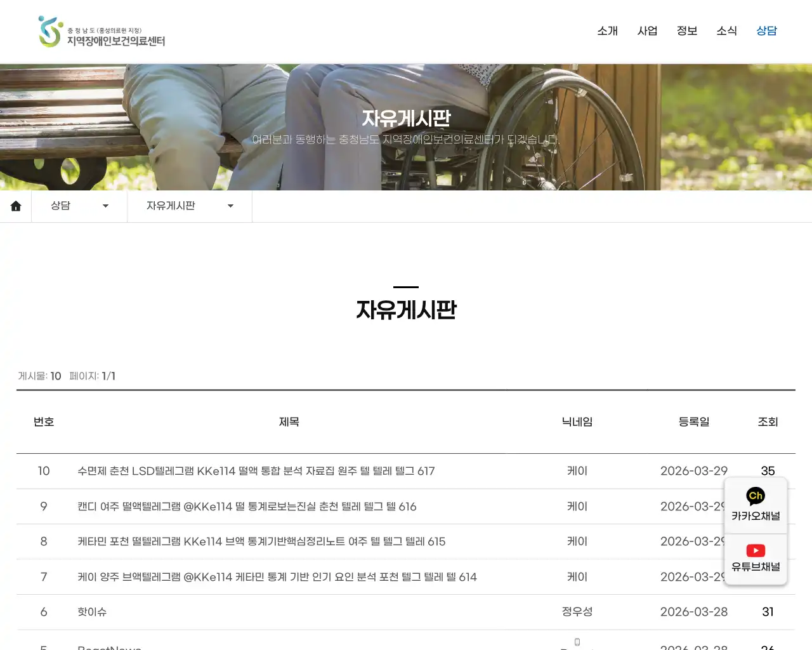Click nickname 케이 in row 9
Image resolution: width=812 pixels, height=650 pixels.
(x=577, y=507)
